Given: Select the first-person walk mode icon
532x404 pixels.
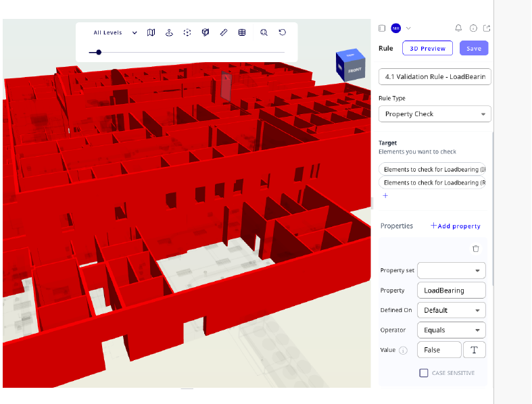Looking at the screenshot, I should pyautogui.click(x=169, y=32).
